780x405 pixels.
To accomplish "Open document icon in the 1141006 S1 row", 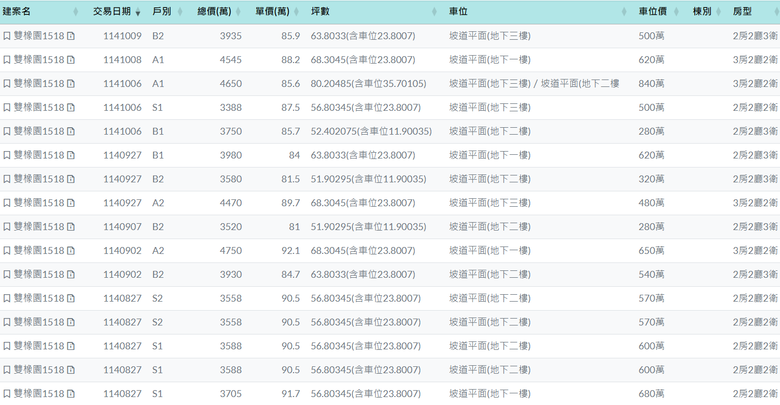I will [71, 107].
